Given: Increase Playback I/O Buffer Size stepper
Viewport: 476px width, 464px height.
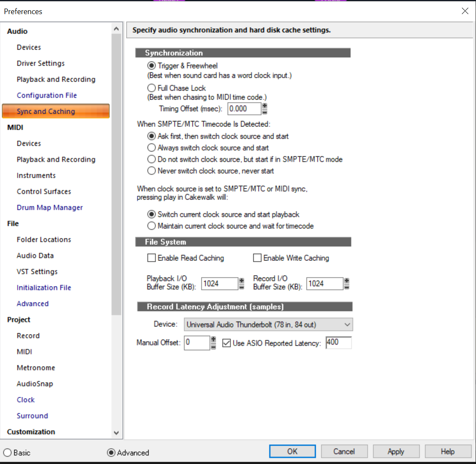Looking at the screenshot, I should tap(241, 281).
